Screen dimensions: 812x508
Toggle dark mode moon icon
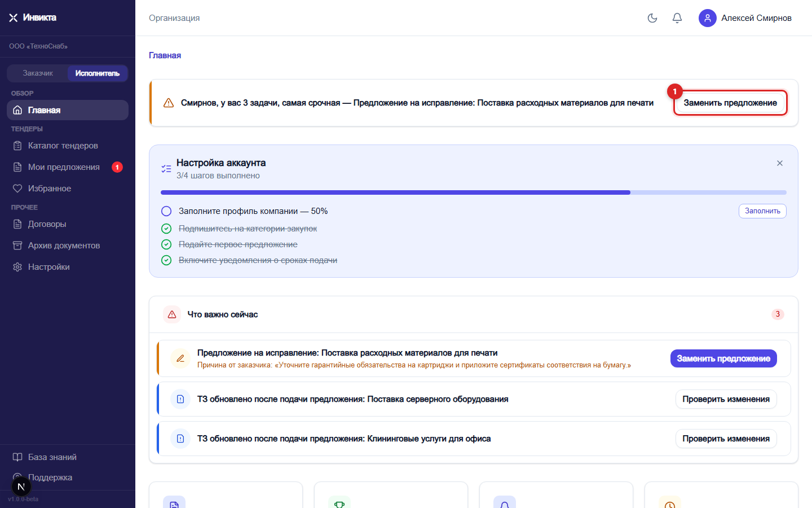pos(652,18)
